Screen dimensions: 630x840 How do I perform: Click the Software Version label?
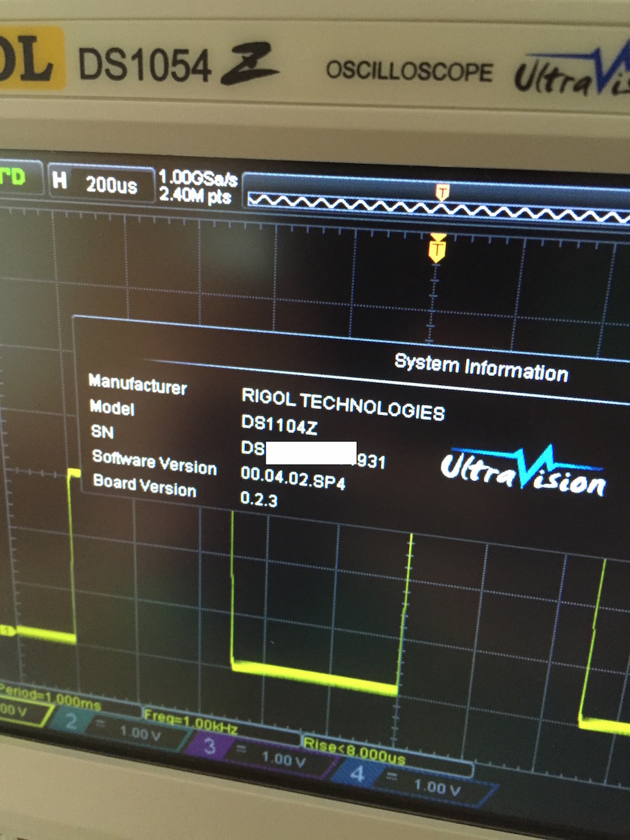pyautogui.click(x=154, y=463)
